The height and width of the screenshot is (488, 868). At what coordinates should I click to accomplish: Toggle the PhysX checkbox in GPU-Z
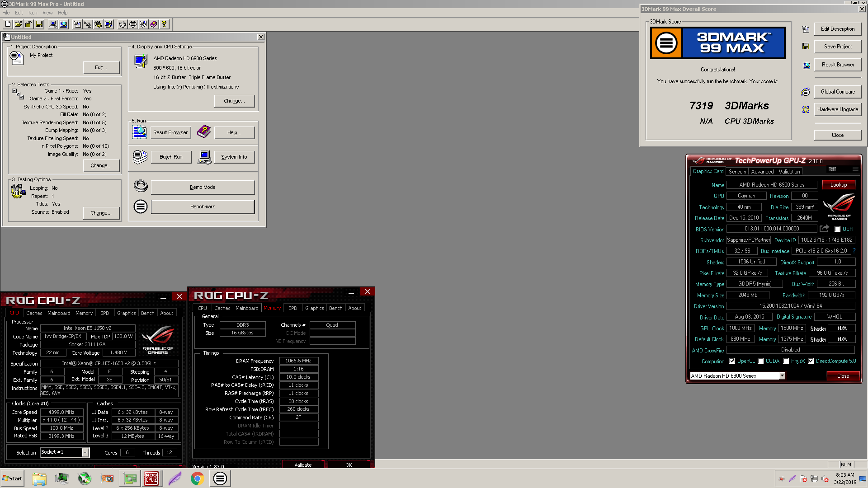tap(786, 361)
